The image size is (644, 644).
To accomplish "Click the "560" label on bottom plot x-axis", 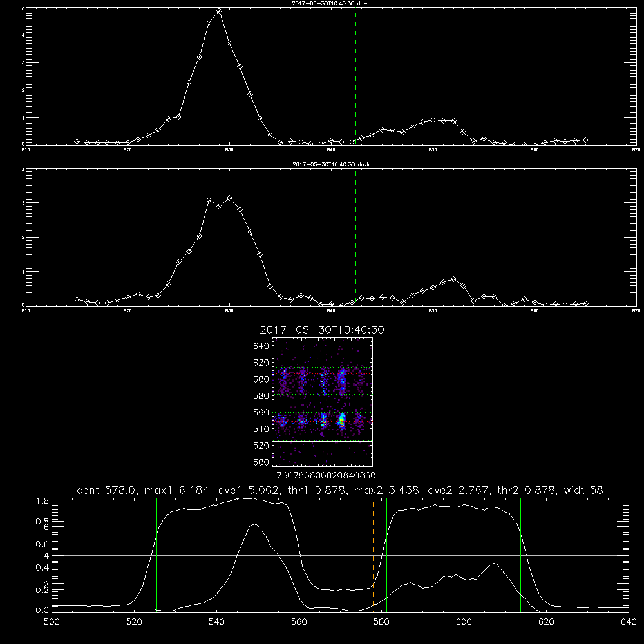I will click(299, 622).
